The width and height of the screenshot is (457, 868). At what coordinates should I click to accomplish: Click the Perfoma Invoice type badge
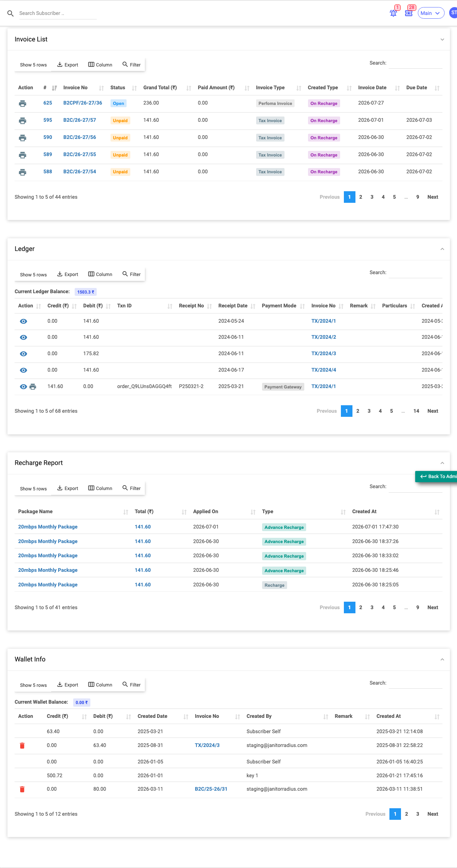click(x=275, y=103)
